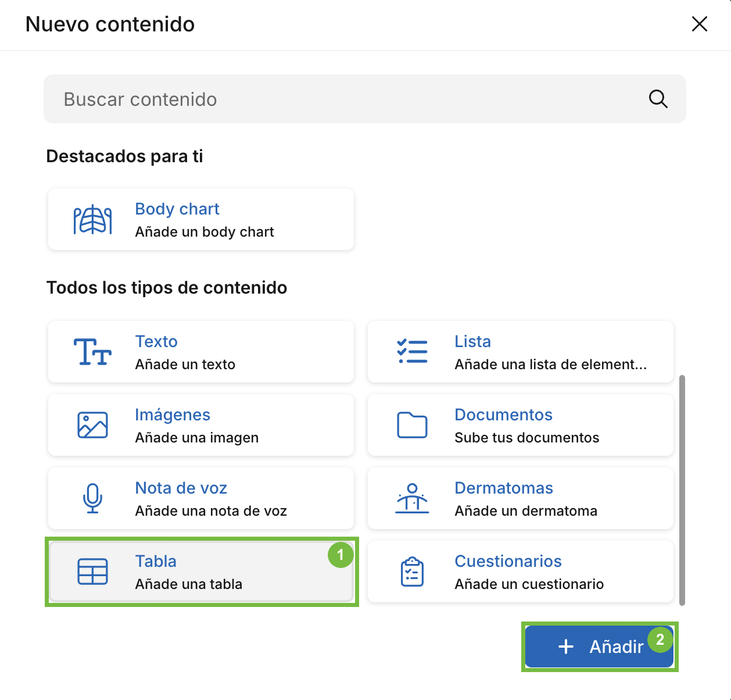Click the 'Añade un texto' description
The image size is (731, 700).
[x=185, y=365]
